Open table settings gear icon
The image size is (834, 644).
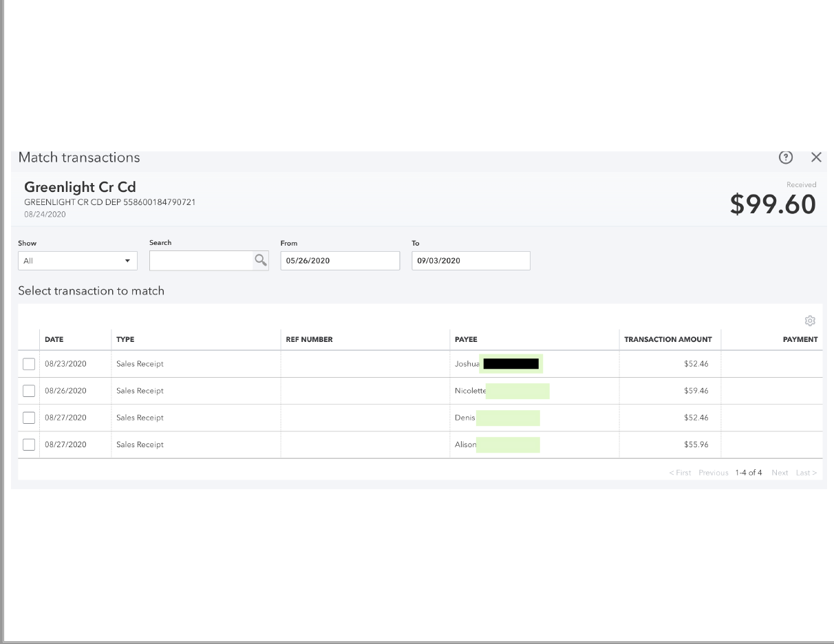[x=810, y=321]
